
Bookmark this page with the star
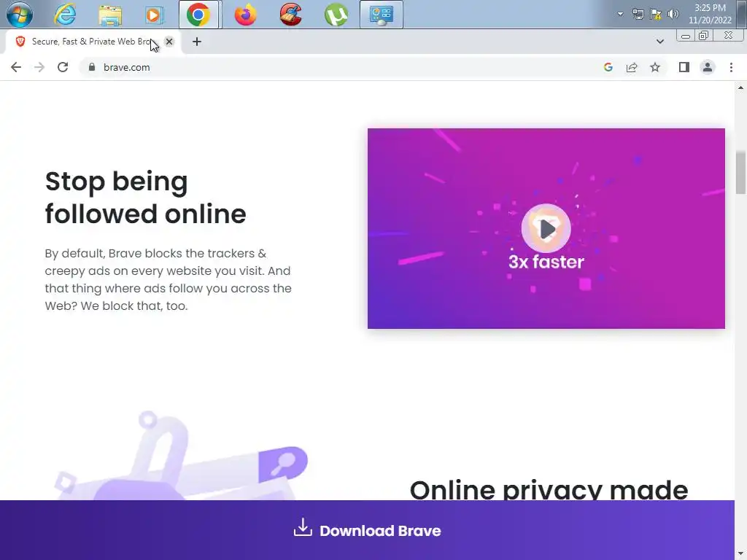click(x=655, y=67)
